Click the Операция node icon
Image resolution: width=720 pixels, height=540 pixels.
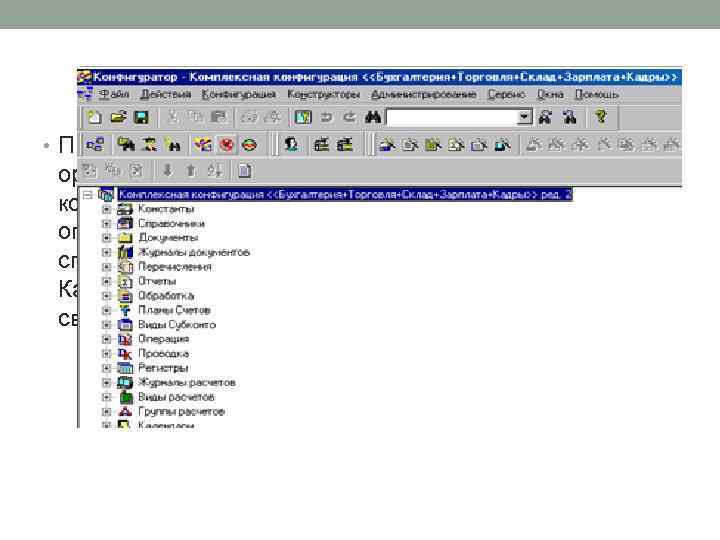(x=125, y=339)
